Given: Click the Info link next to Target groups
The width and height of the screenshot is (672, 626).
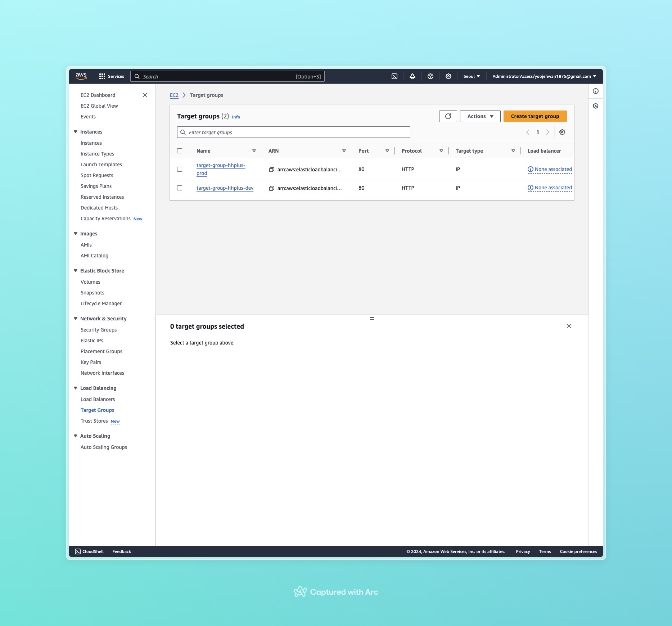Looking at the screenshot, I should (236, 117).
